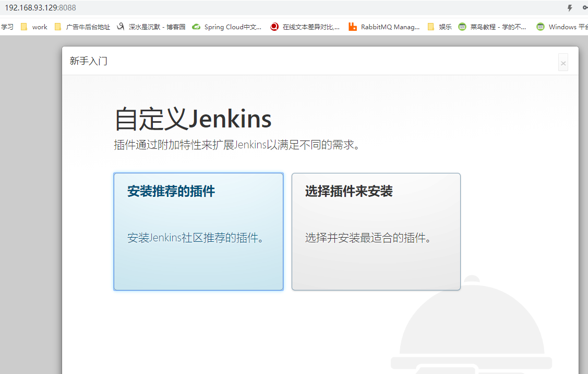Open the 广告牛后台地址 bookmark

point(82,27)
